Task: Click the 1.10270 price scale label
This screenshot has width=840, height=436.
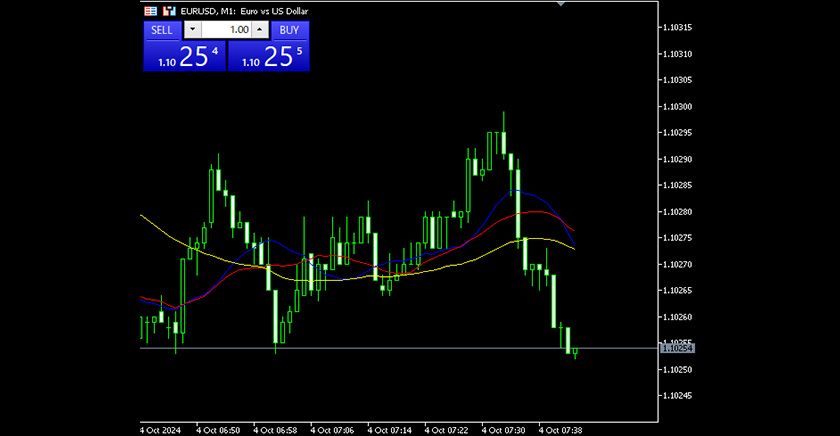Action: point(677,264)
